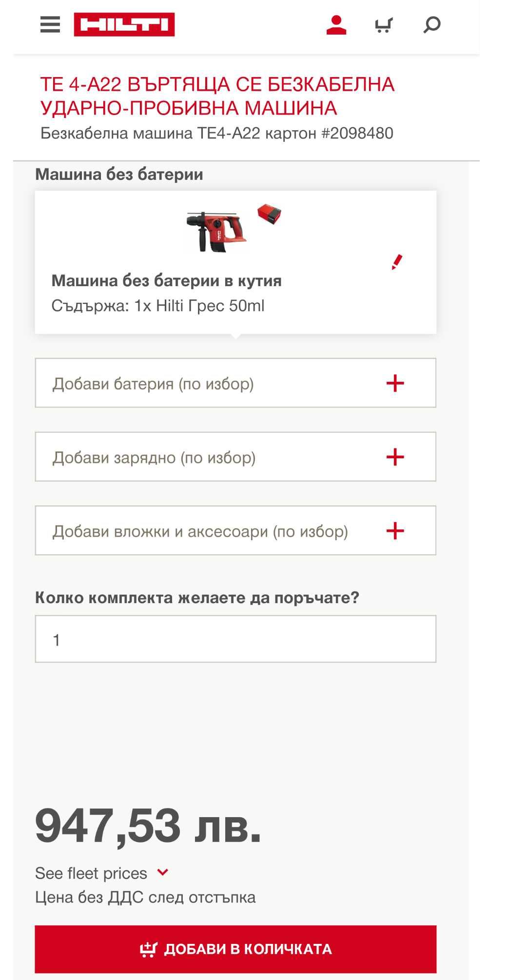The height and width of the screenshot is (980, 508).
Task: Expand 'Добави вложки и аксесоари' plus
Action: tap(395, 530)
